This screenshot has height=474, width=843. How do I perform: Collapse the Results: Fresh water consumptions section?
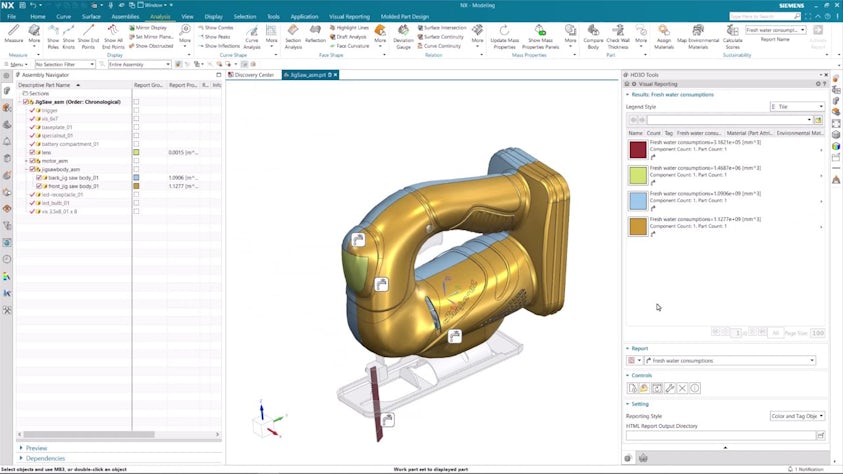tap(627, 95)
